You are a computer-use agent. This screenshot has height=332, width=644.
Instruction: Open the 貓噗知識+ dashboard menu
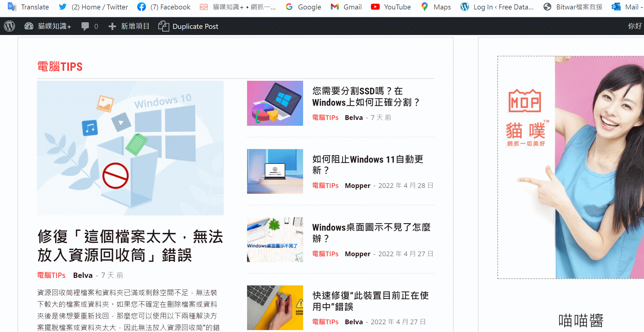point(48,26)
